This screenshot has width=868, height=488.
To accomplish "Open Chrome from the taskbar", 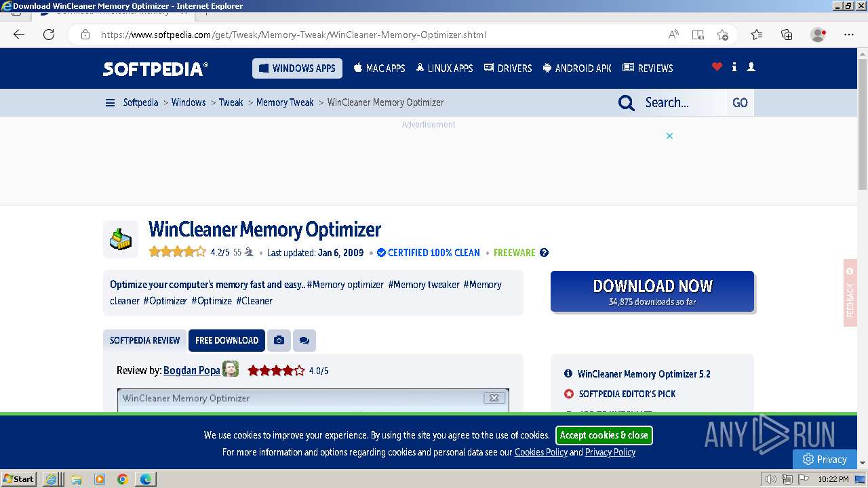I will tap(123, 479).
